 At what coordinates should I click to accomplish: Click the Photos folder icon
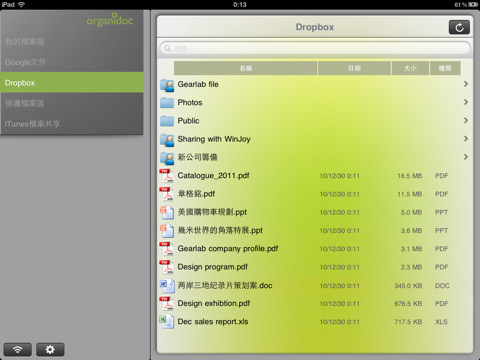[167, 103]
